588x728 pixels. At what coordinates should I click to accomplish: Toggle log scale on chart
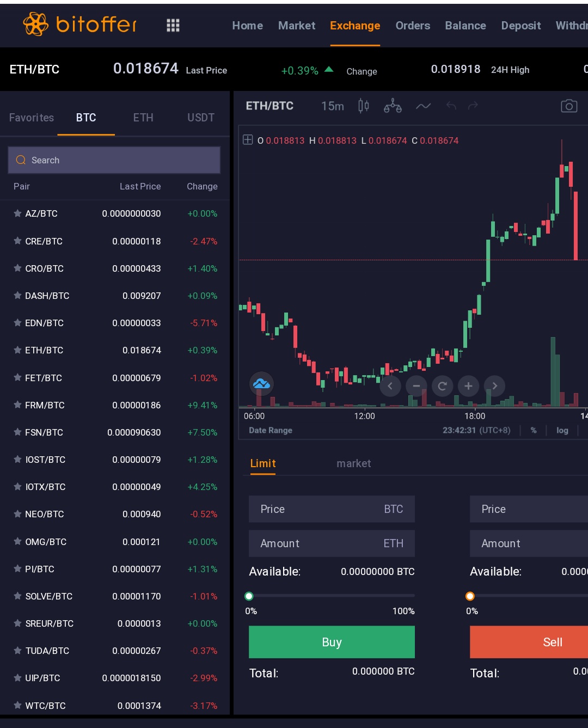pos(562,430)
